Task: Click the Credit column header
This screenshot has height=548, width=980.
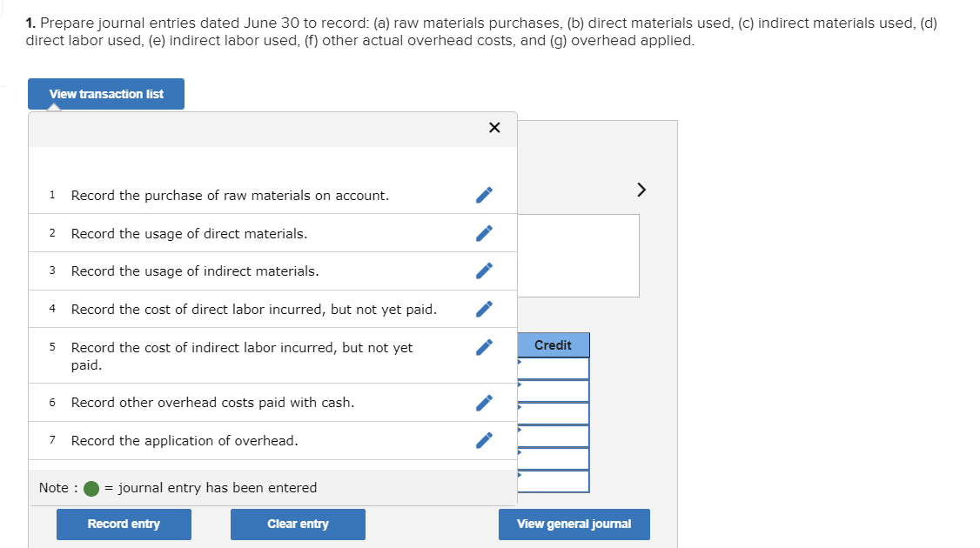Action: [554, 345]
